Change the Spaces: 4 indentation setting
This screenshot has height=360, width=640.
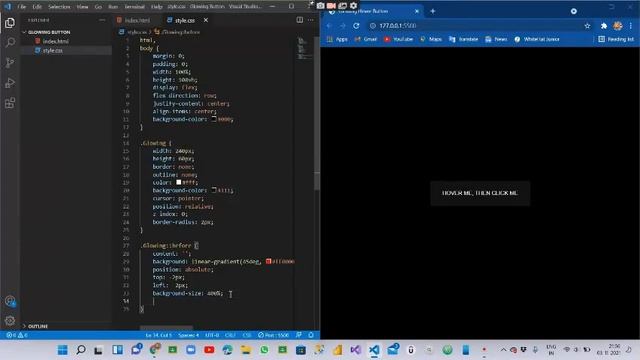[x=188, y=335]
